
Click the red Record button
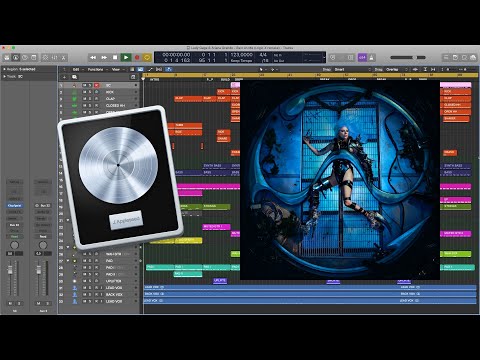[x=137, y=58]
